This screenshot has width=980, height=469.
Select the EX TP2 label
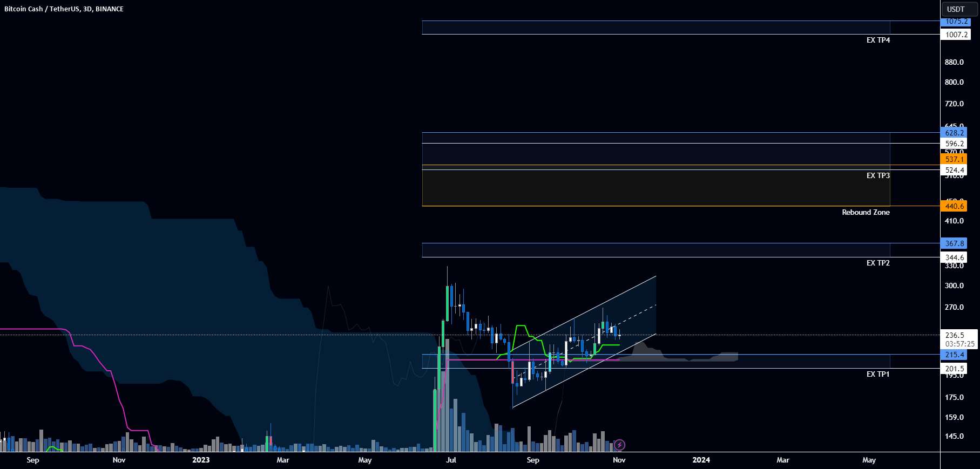coord(878,263)
